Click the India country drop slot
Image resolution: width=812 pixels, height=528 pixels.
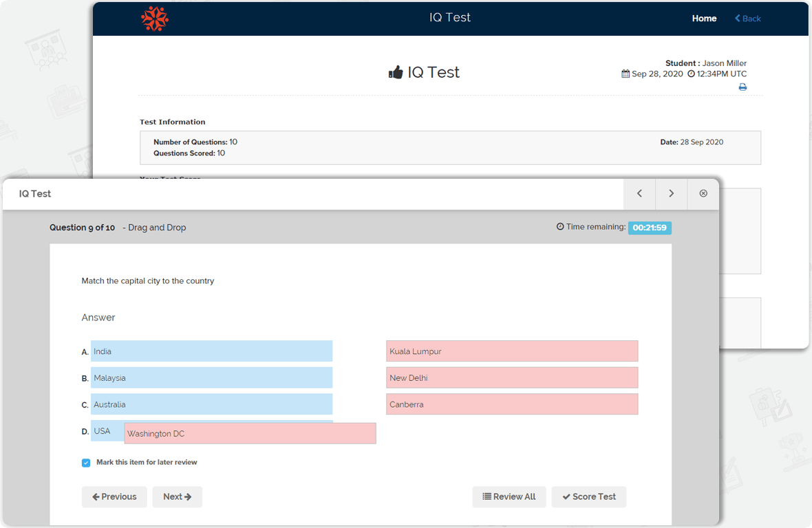[x=212, y=351]
